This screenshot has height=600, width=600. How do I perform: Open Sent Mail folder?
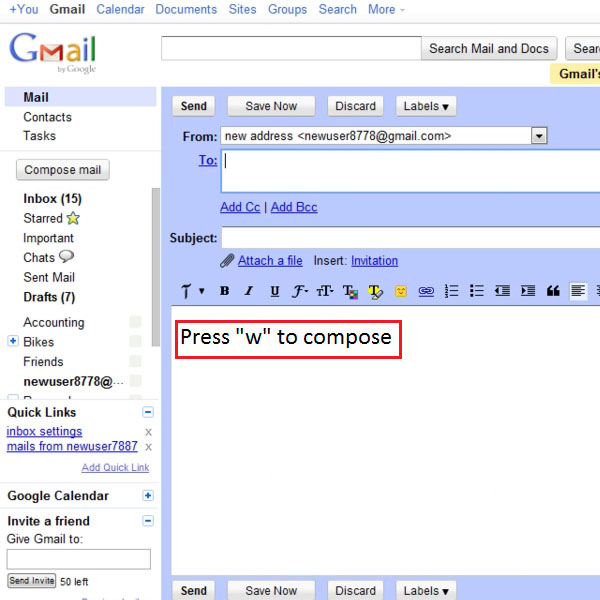click(x=49, y=277)
